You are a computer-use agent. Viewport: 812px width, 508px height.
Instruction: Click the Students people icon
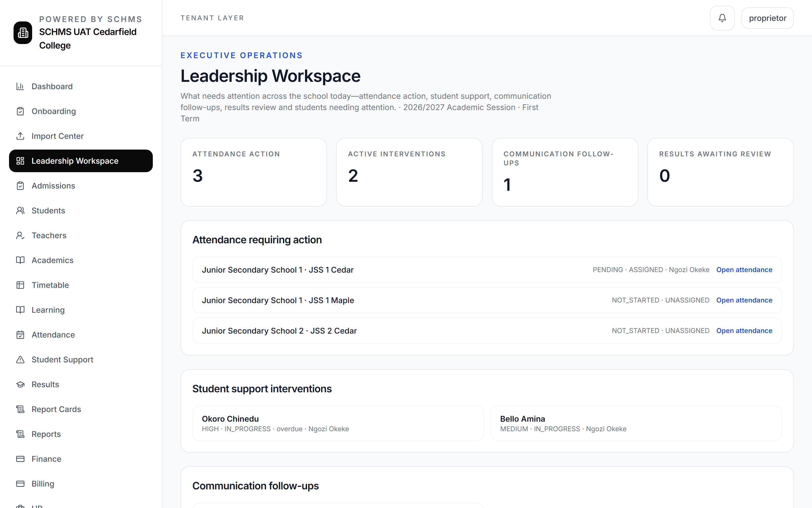[20, 211]
